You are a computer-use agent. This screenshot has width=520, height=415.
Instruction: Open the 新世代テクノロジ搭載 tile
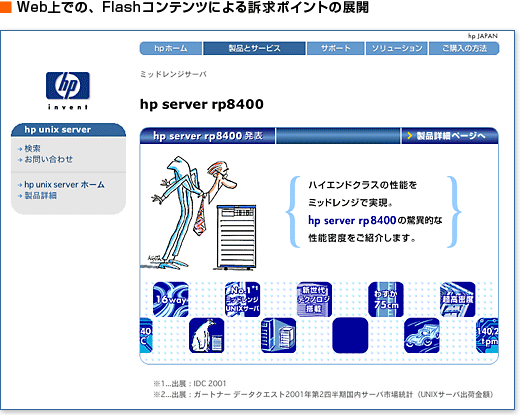(314, 299)
